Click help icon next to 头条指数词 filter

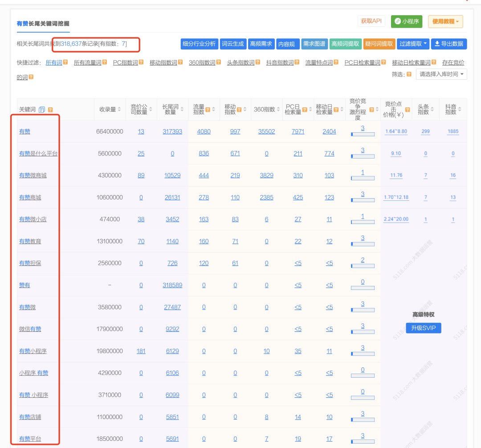[x=258, y=62]
